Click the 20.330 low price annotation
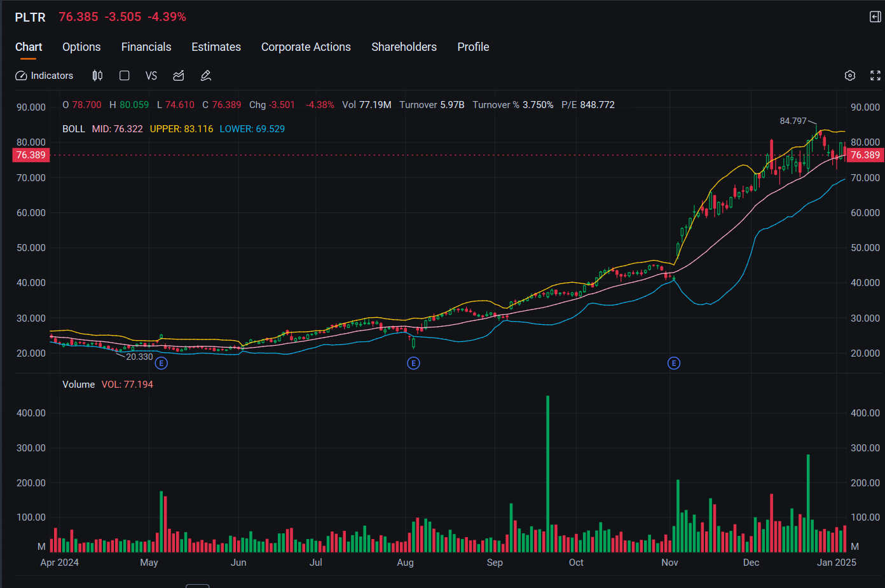The height and width of the screenshot is (588, 885). click(x=139, y=357)
